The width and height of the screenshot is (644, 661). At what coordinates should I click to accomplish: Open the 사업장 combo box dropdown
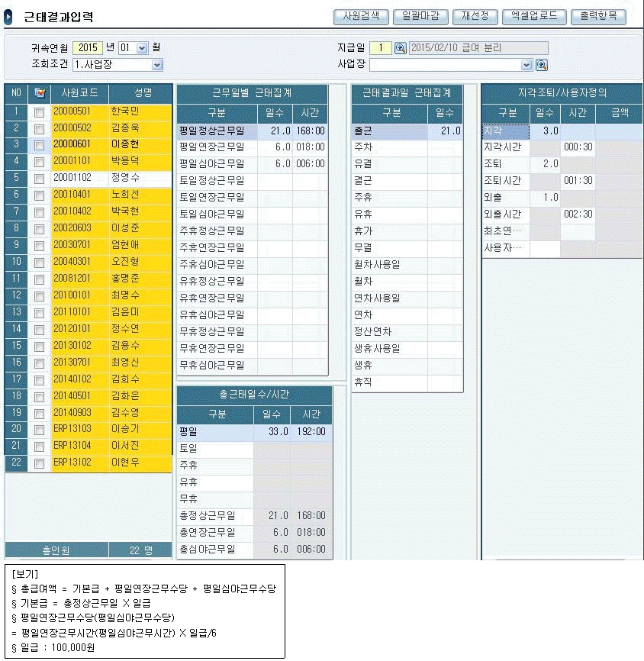(526, 65)
